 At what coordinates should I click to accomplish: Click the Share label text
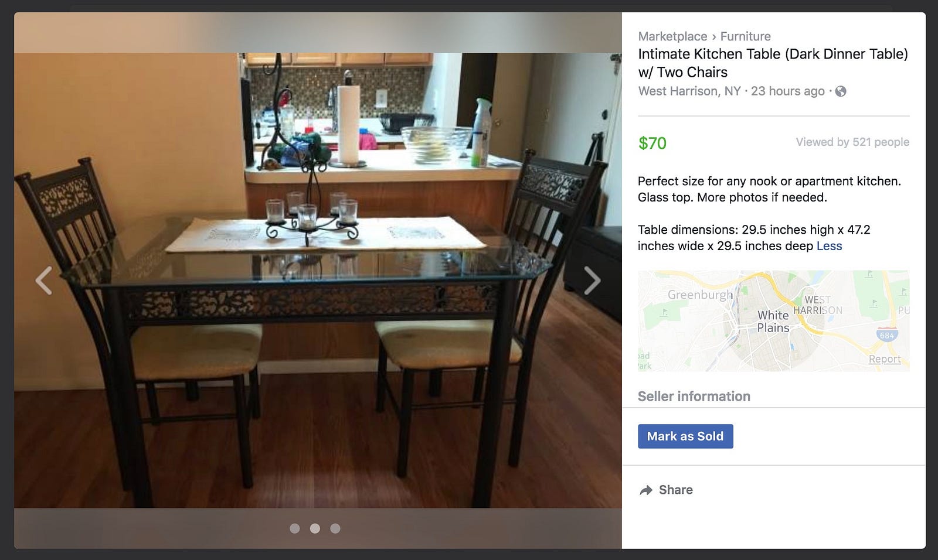[x=675, y=490]
